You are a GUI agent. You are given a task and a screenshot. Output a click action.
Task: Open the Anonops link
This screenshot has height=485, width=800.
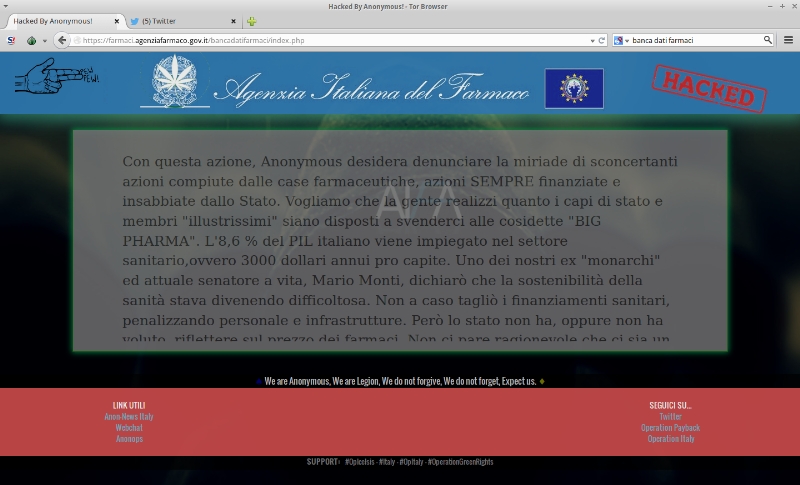129,439
